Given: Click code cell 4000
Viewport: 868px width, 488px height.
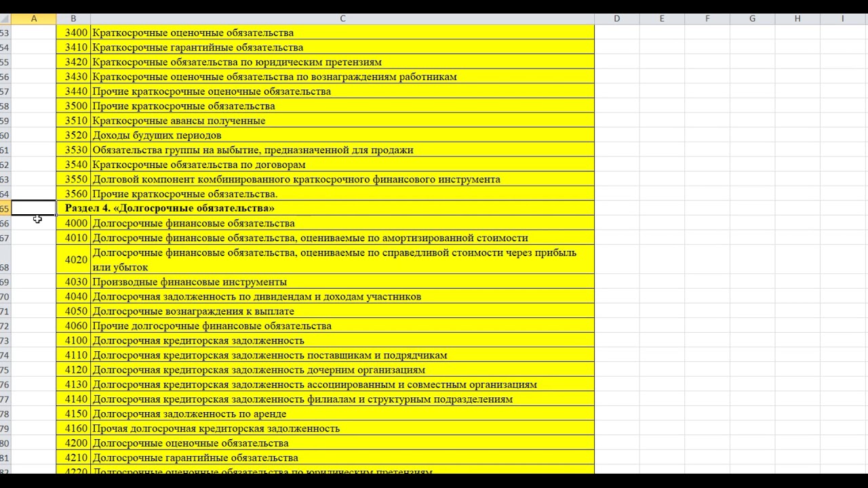Looking at the screenshot, I should click(73, 223).
